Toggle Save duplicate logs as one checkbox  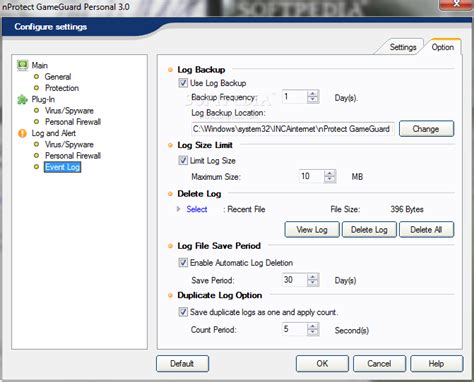pos(183,312)
